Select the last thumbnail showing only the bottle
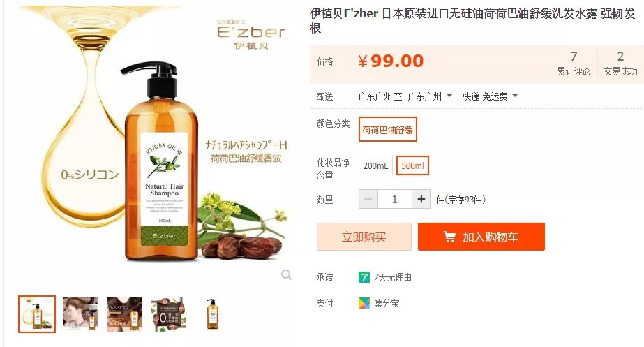 [212, 314]
